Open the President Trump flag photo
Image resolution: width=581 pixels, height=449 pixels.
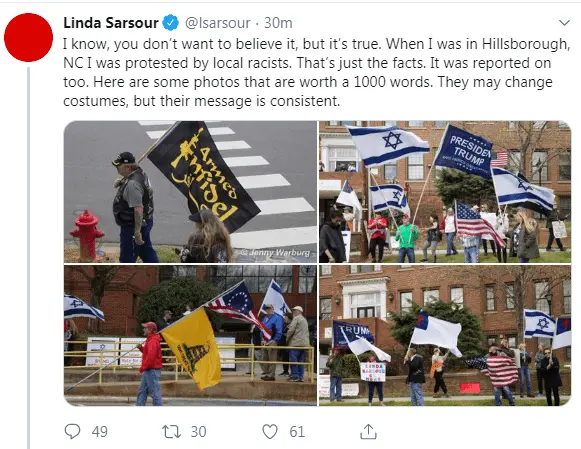tap(445, 192)
